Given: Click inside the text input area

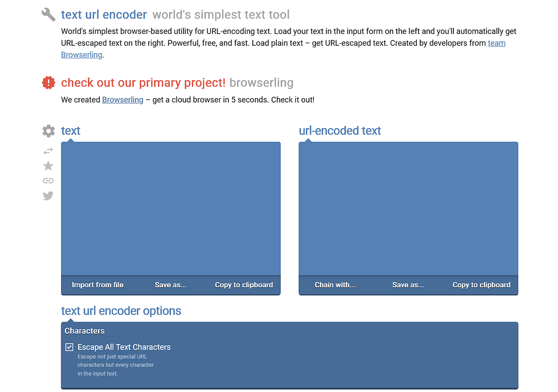Looking at the screenshot, I should click(x=171, y=209).
